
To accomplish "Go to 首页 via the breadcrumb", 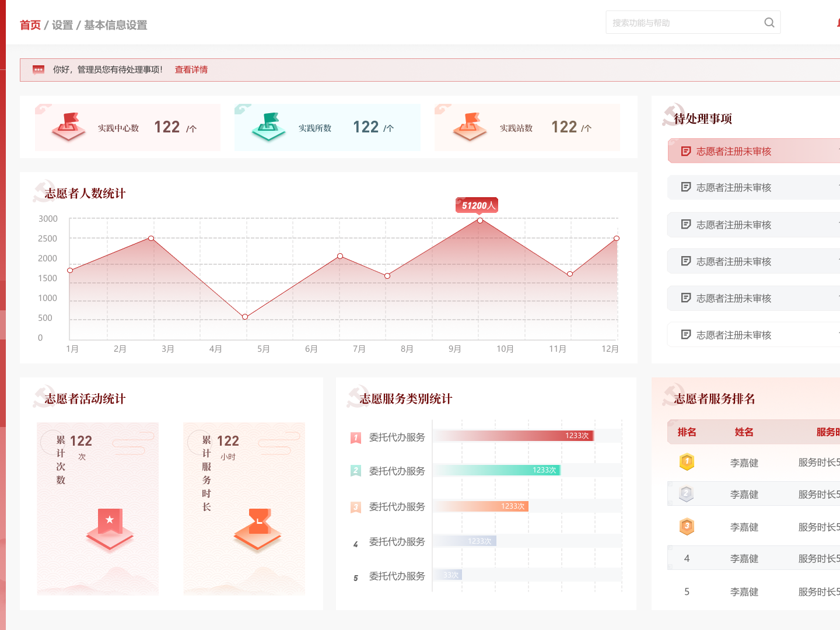I will (30, 26).
